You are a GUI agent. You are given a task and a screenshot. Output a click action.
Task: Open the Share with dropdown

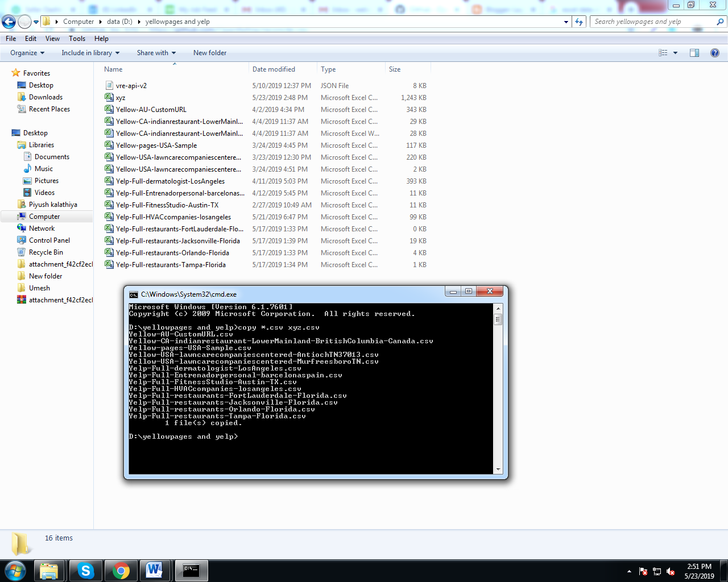(155, 52)
